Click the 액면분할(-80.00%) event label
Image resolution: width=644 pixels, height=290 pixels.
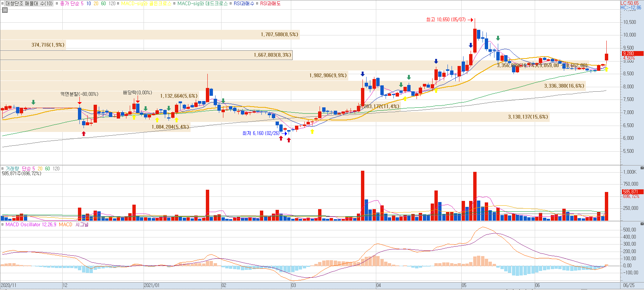[79, 94]
